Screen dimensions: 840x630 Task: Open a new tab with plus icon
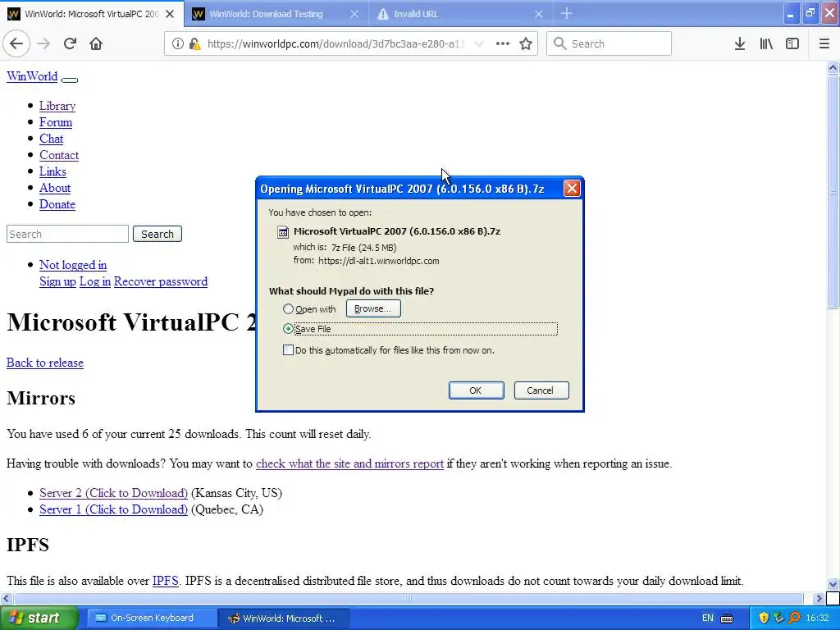567,14
